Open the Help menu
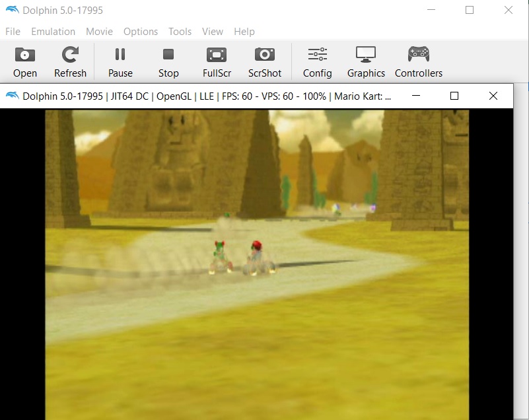Screen dimensions: 529x420 pos(244,32)
